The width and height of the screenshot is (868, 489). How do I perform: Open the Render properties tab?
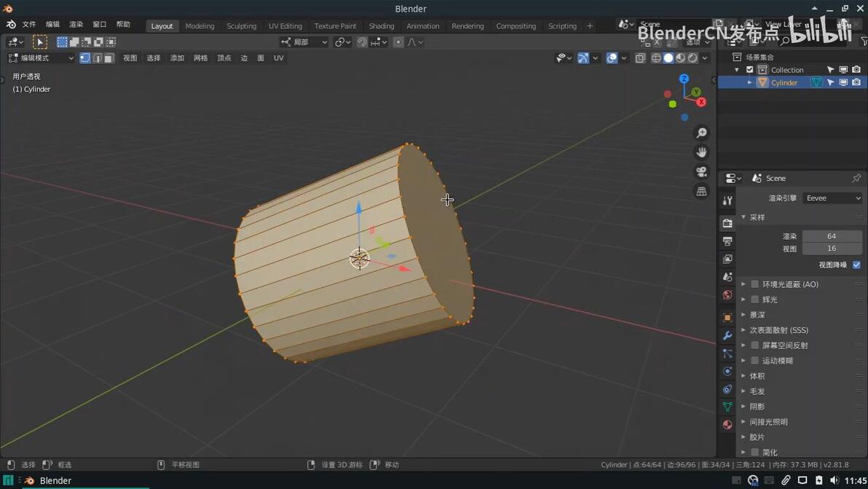coord(727,223)
